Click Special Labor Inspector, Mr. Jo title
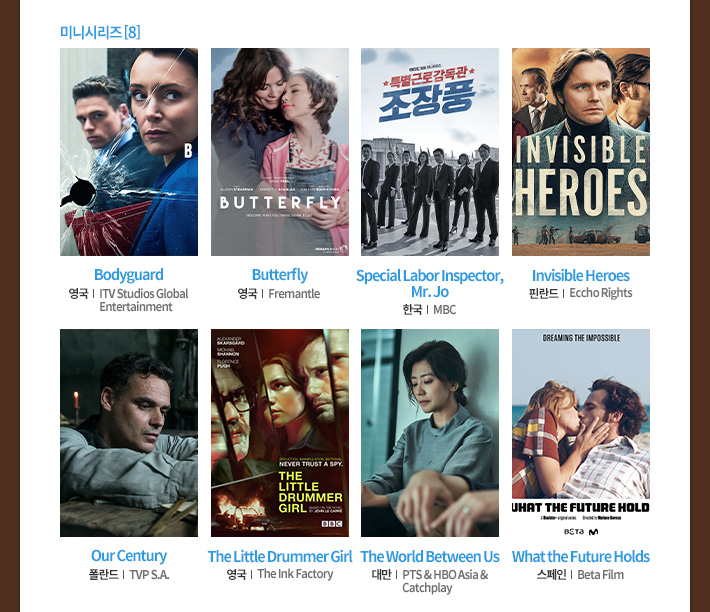The height and width of the screenshot is (612, 710). (430, 283)
